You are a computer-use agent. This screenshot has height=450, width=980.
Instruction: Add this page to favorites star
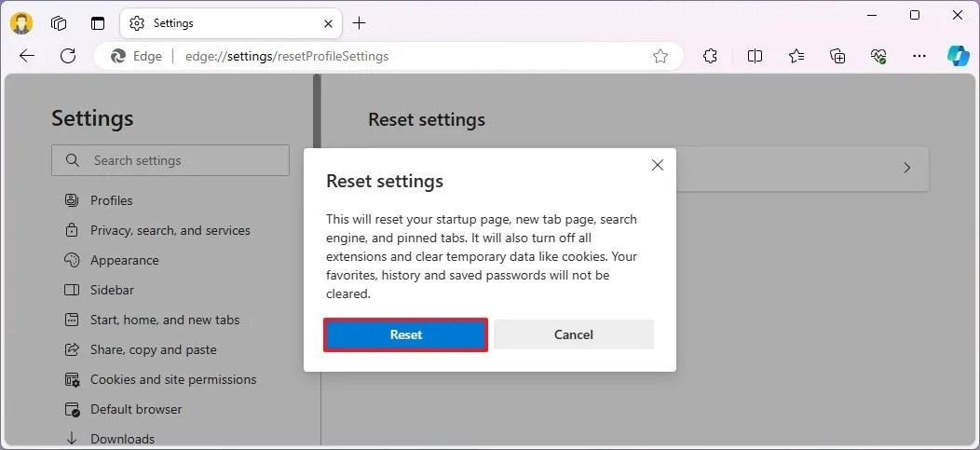tap(660, 56)
